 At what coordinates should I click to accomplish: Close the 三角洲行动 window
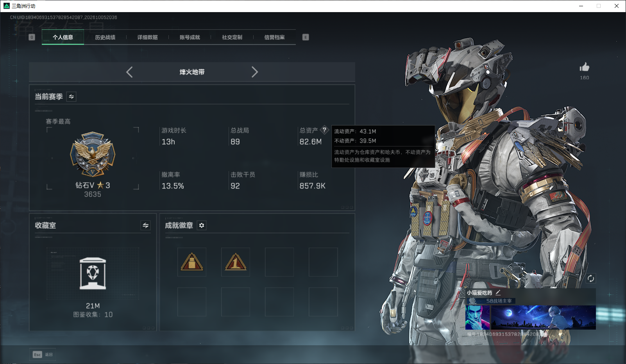617,6
